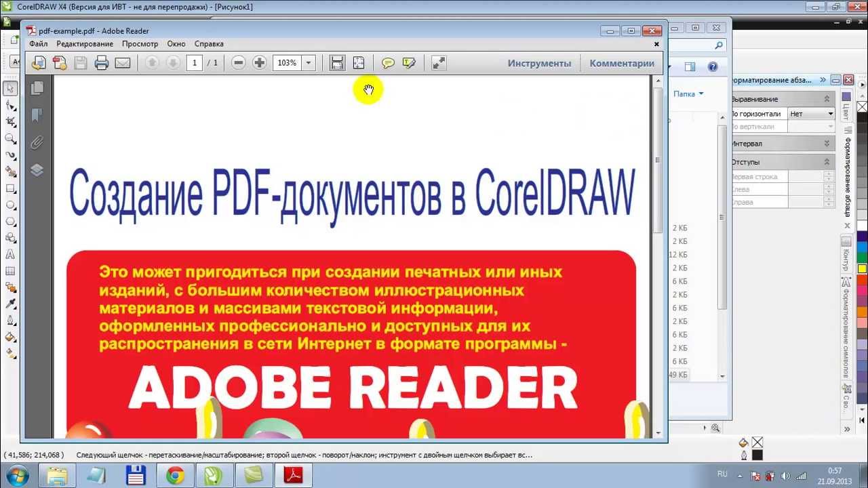The image size is (868, 488).
Task: Collapse the Выравнивание section
Action: coord(827,99)
